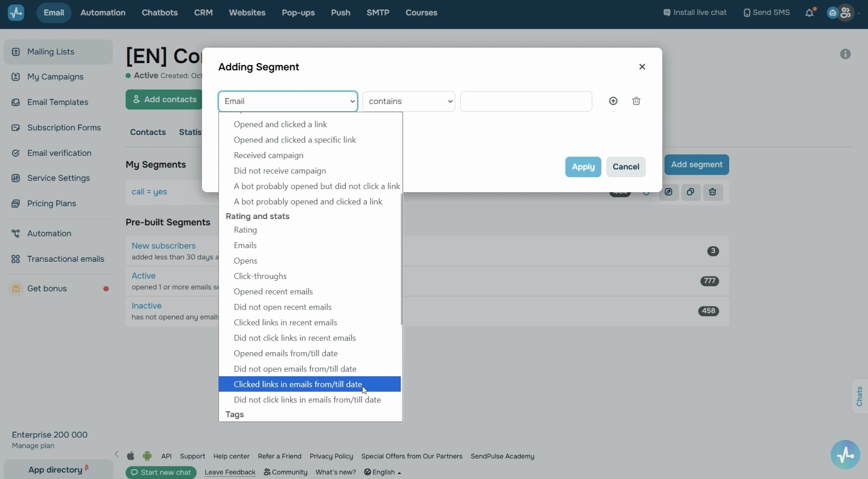Choose 'Opened recent emails' option
868x479 pixels.
(310, 292)
